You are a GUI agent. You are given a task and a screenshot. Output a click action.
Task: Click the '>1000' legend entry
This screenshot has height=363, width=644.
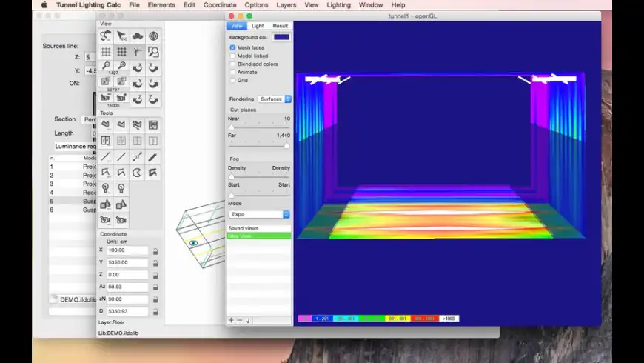[449, 319]
